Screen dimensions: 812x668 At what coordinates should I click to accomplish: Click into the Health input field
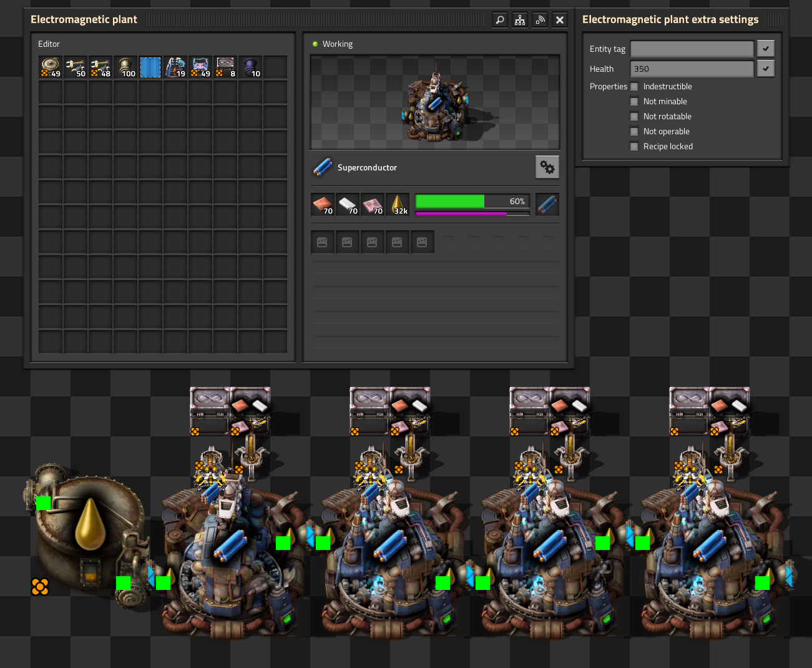coord(692,69)
